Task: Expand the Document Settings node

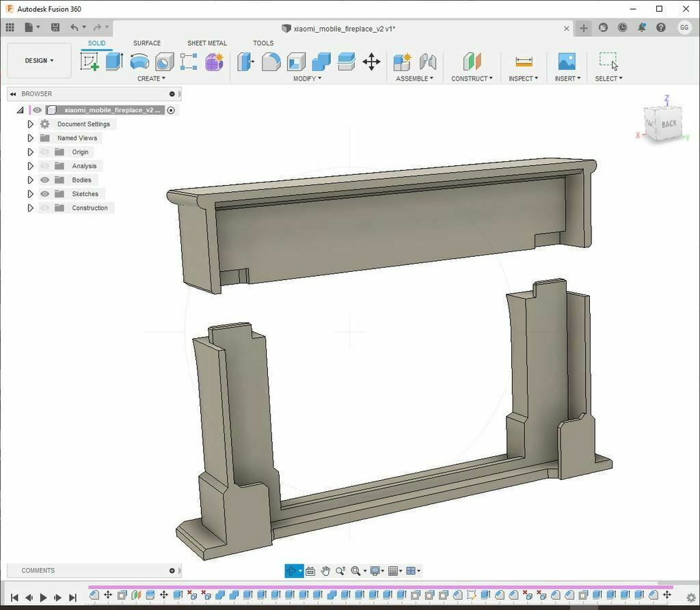Action: pos(30,124)
